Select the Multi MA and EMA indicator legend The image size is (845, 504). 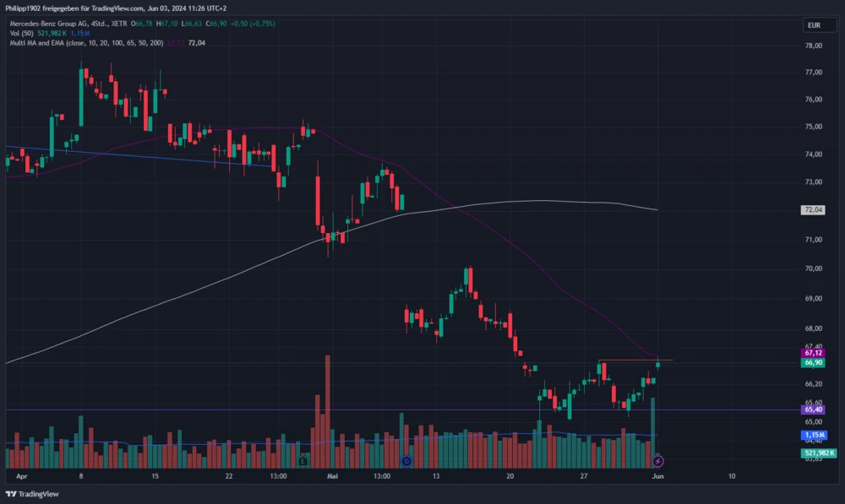pyautogui.click(x=84, y=41)
